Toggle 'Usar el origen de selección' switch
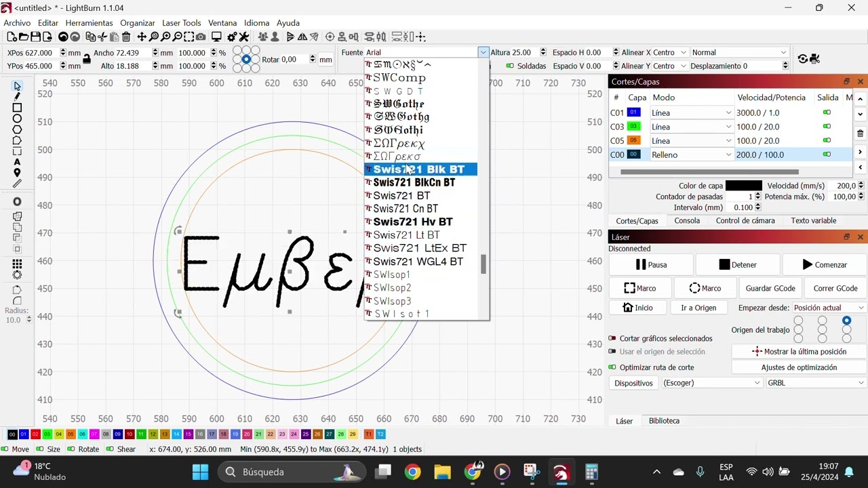868x488 pixels. pyautogui.click(x=612, y=352)
